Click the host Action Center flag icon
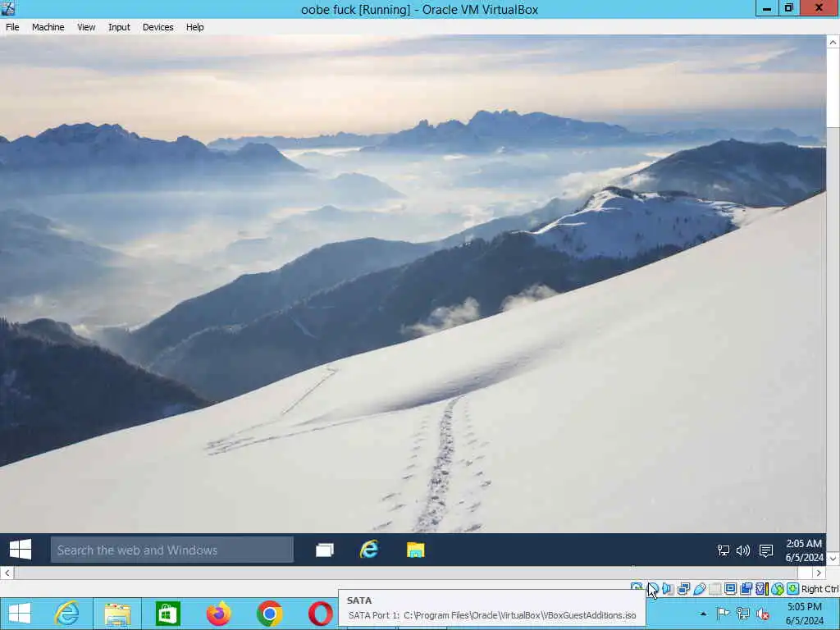 click(723, 614)
